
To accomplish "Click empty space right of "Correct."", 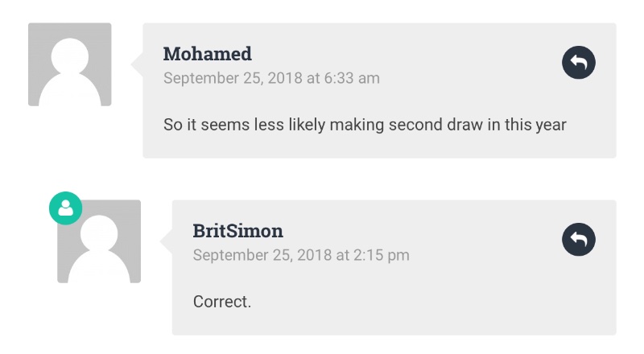I will (x=411, y=302).
